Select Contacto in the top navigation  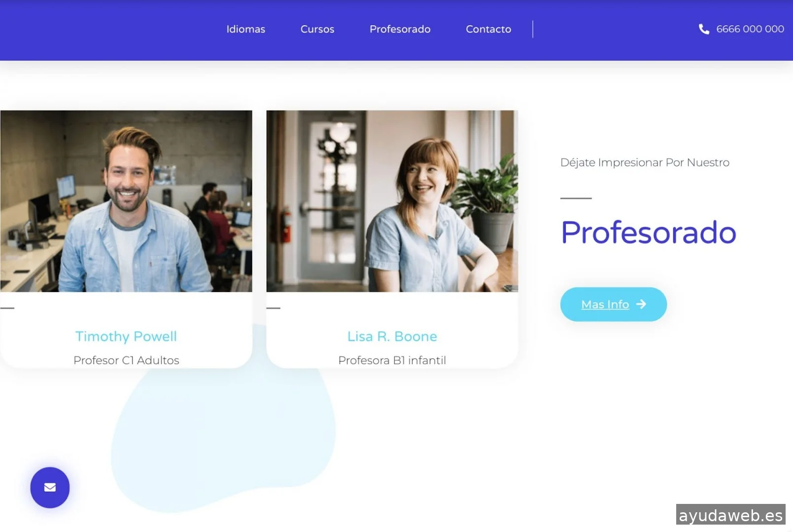pos(488,29)
